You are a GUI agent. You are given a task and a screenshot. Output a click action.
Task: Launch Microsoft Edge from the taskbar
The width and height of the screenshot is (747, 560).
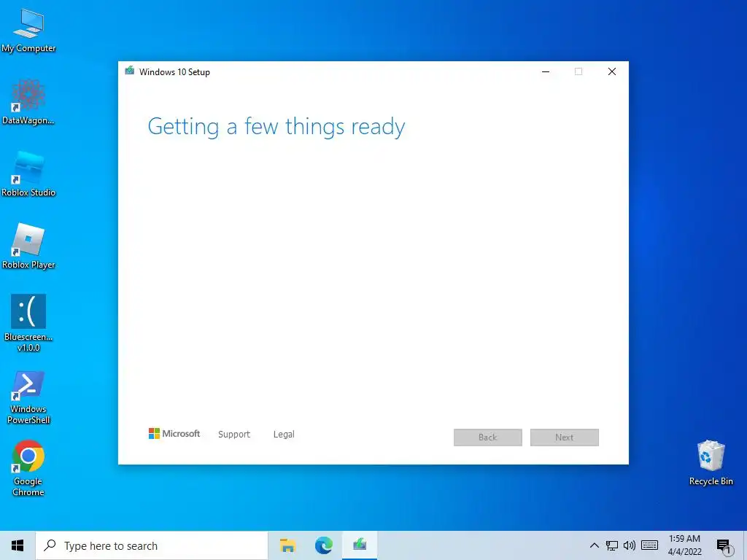pos(324,545)
